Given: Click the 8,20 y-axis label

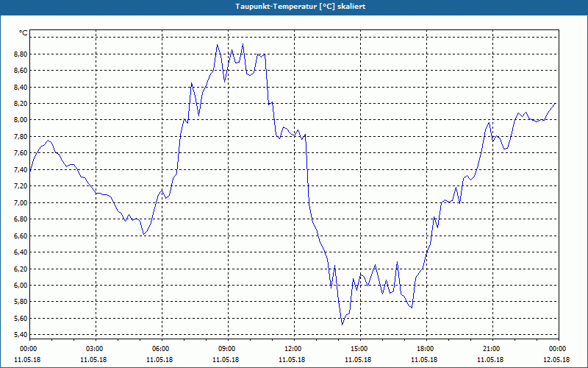Looking at the screenshot, I should click(21, 104).
